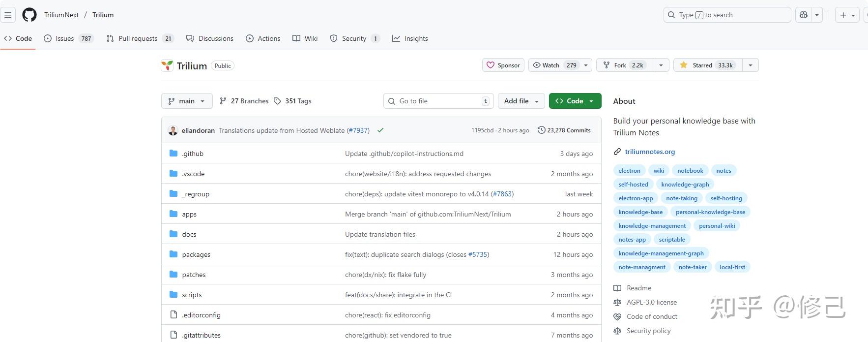Open the Copilot icon button
This screenshot has height=342, width=868.
tap(804, 15)
